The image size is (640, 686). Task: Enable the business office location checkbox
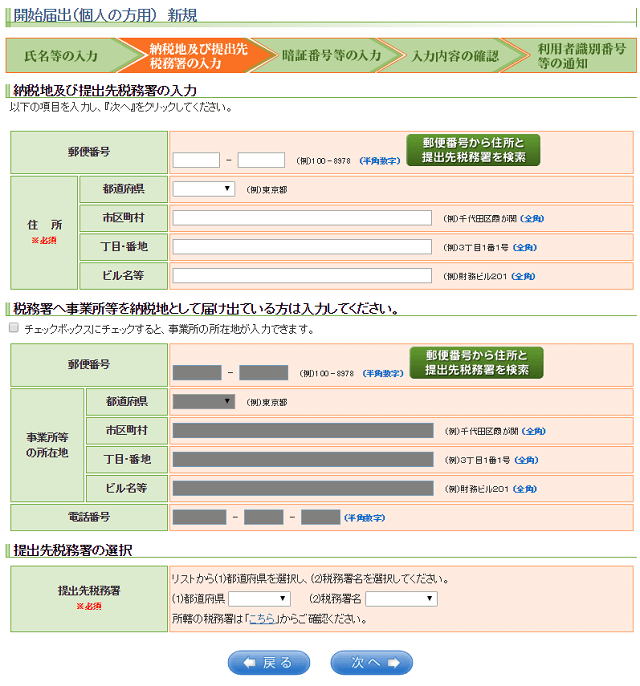point(14,328)
